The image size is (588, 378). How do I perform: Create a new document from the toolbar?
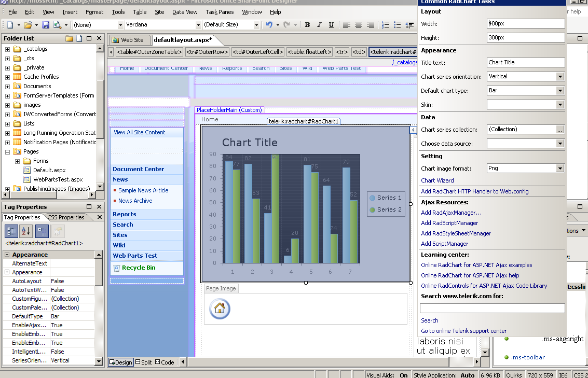pyautogui.click(x=10, y=25)
